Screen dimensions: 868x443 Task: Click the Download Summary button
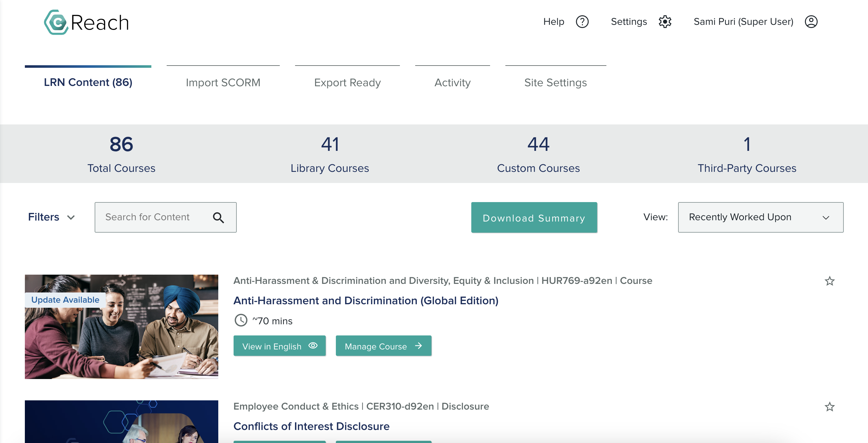click(534, 218)
